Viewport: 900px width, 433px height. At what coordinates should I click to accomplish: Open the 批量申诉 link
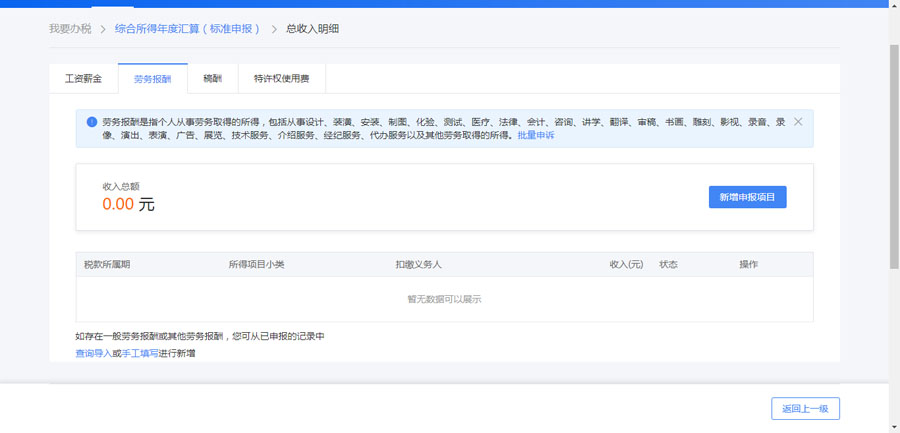535,135
